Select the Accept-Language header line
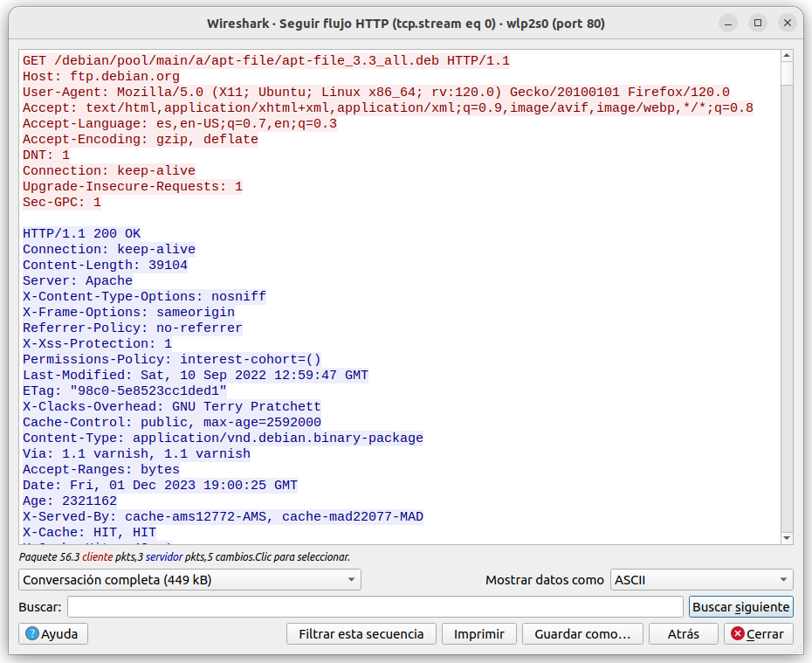The width and height of the screenshot is (812, 663). (x=180, y=124)
